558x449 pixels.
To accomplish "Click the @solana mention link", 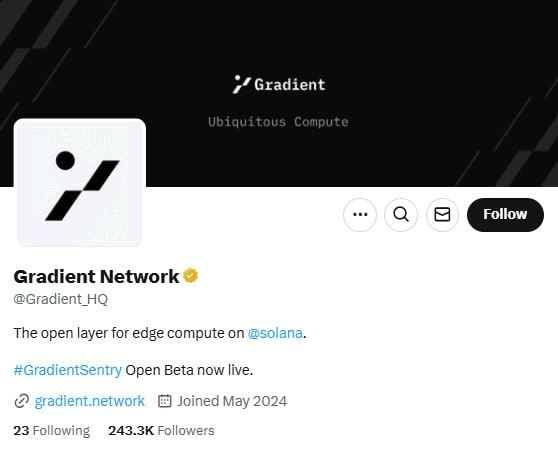I will [x=275, y=333].
